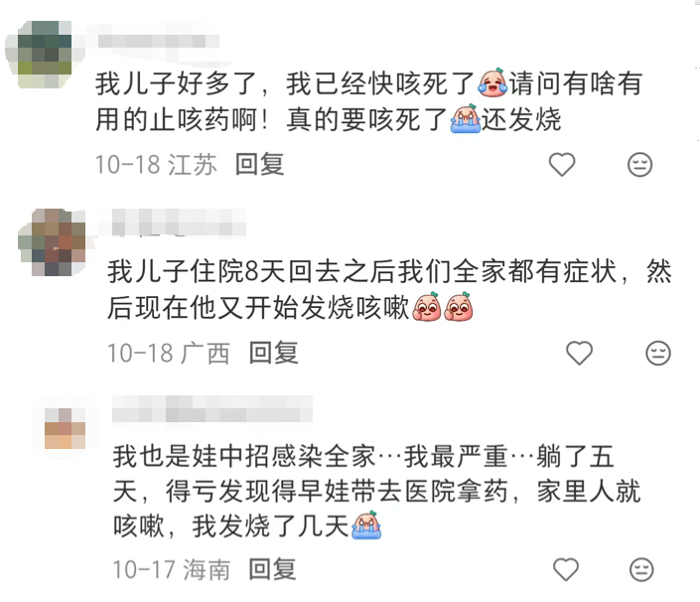Click the 10-17 海南 timestamp

coord(172,569)
